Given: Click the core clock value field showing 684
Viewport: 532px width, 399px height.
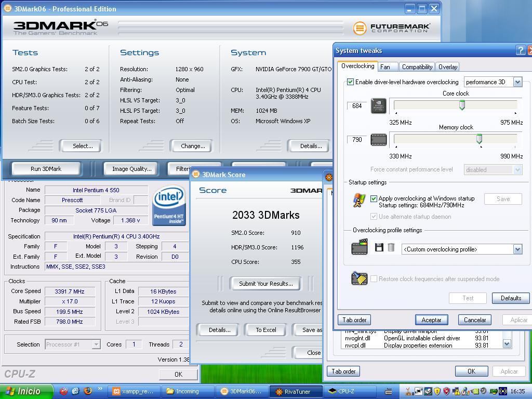Looking at the screenshot, I should [x=357, y=106].
